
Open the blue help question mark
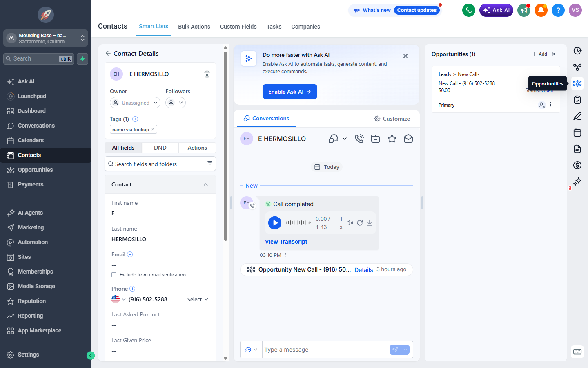(x=558, y=10)
